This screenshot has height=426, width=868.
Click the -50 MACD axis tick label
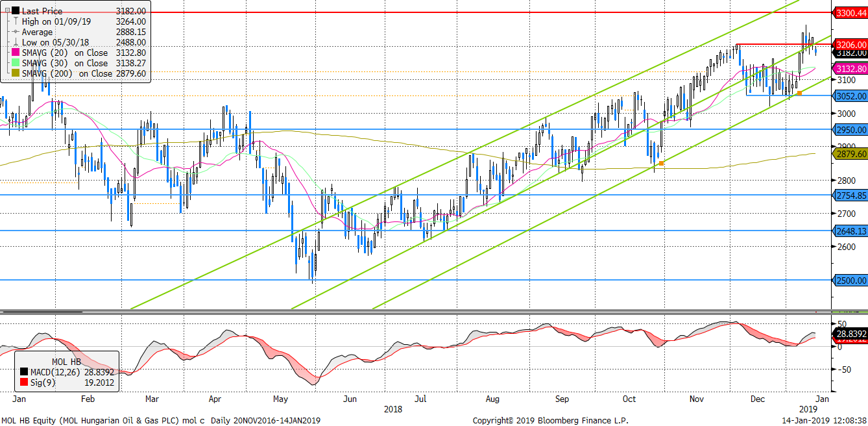(x=844, y=370)
